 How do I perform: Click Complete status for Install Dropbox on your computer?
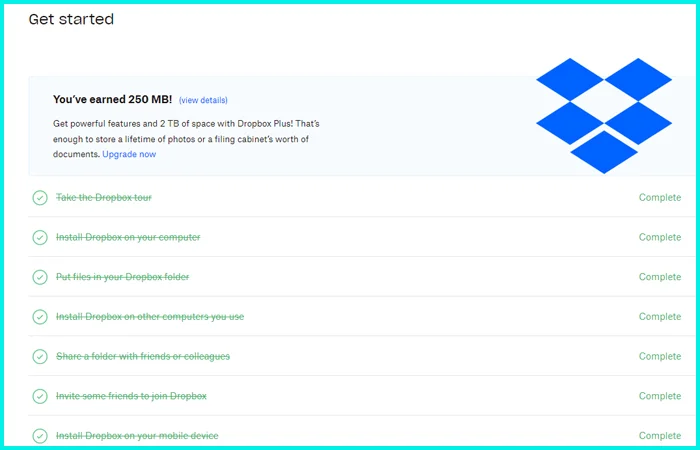(660, 237)
